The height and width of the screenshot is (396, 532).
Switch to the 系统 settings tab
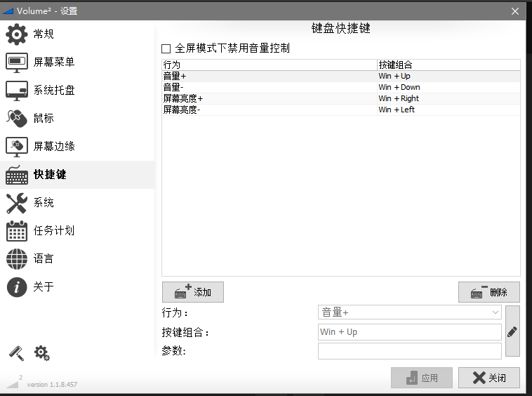[44, 203]
